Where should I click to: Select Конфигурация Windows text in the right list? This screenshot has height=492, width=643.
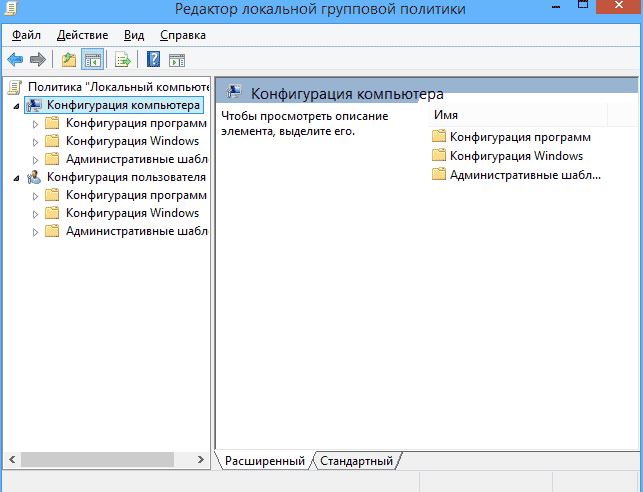coord(517,156)
